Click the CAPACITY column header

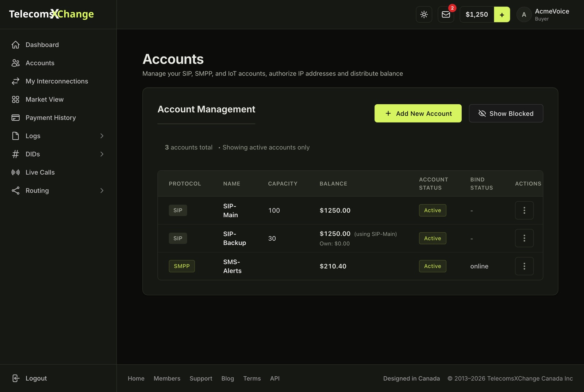tap(283, 184)
